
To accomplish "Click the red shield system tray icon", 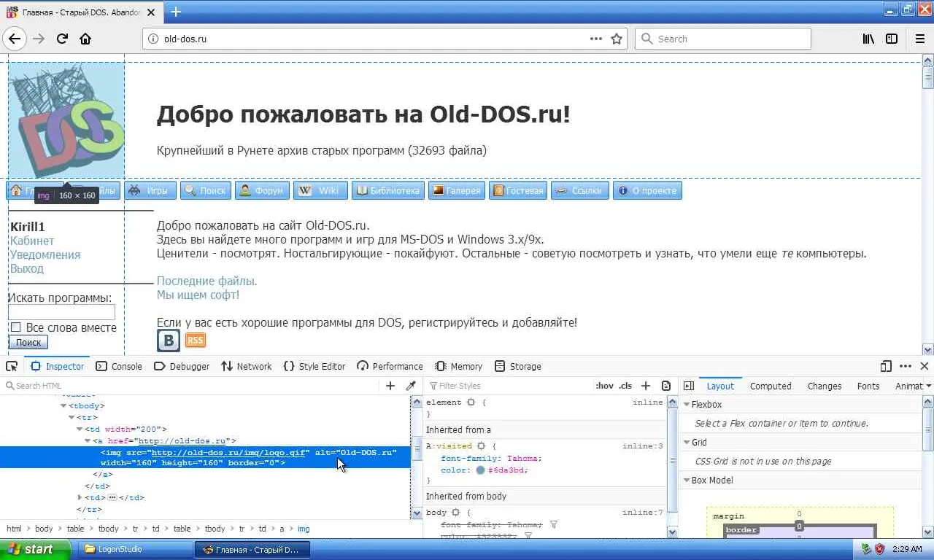I will [880, 549].
